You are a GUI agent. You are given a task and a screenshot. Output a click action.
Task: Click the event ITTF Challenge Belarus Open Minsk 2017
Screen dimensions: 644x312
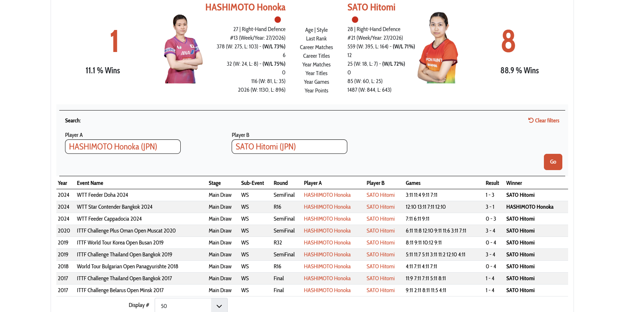click(120, 290)
